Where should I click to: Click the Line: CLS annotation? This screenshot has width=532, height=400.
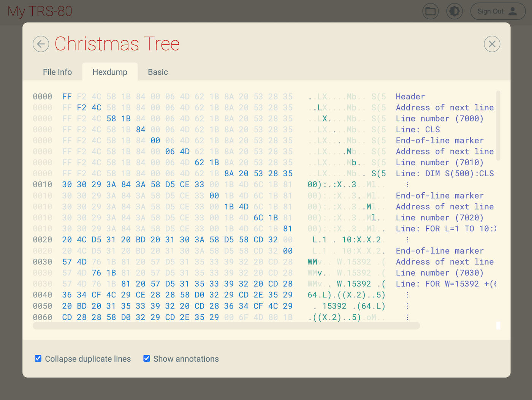click(418, 130)
